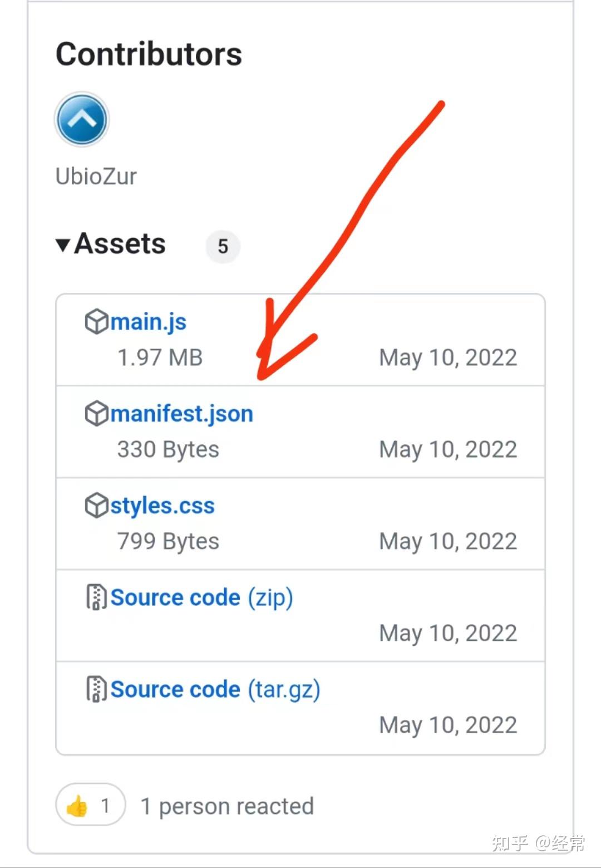The height and width of the screenshot is (868, 601).
Task: Click the zip archive icon for Source code (tar.gz)
Action: [96, 689]
